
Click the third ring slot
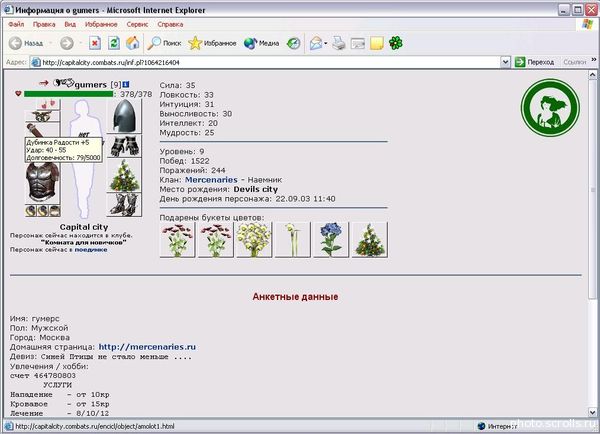[55, 210]
